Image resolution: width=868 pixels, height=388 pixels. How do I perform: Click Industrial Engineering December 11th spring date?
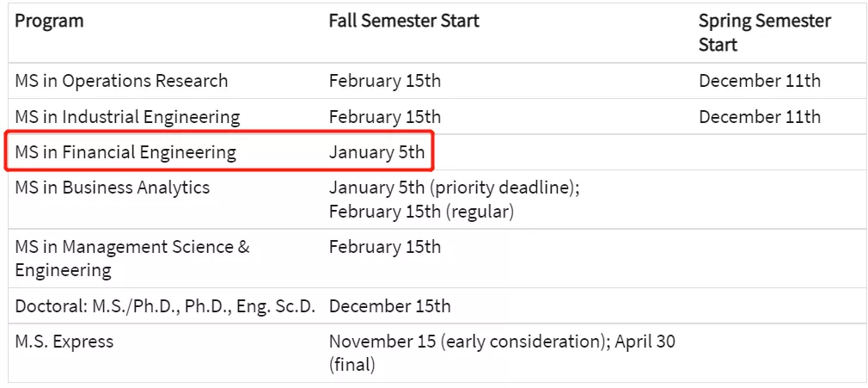pyautogui.click(x=759, y=117)
